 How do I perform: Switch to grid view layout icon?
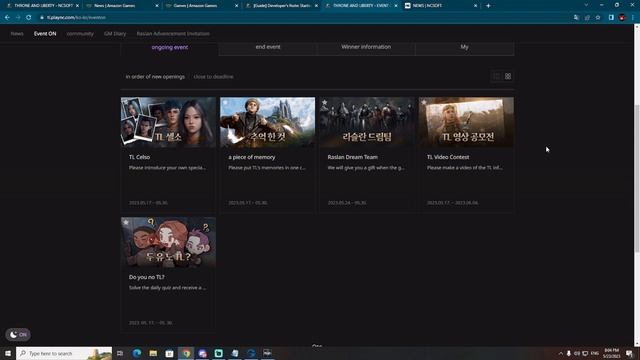pos(508,76)
